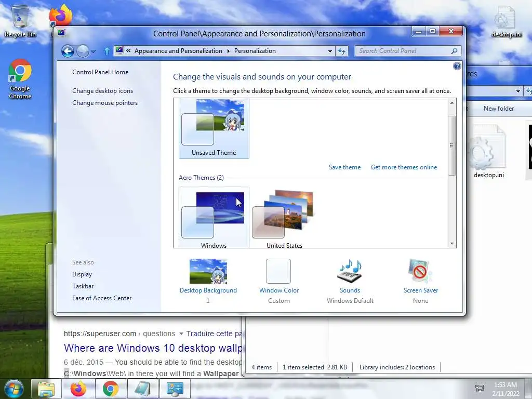Click the Sounds text link
The width and height of the screenshot is (532, 399).
coord(350,290)
